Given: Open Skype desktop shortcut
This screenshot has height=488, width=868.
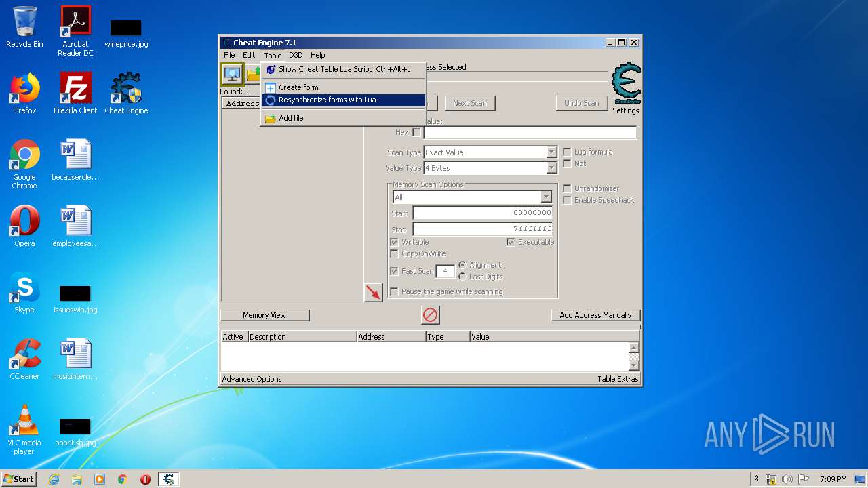Looking at the screenshot, I should (x=24, y=293).
